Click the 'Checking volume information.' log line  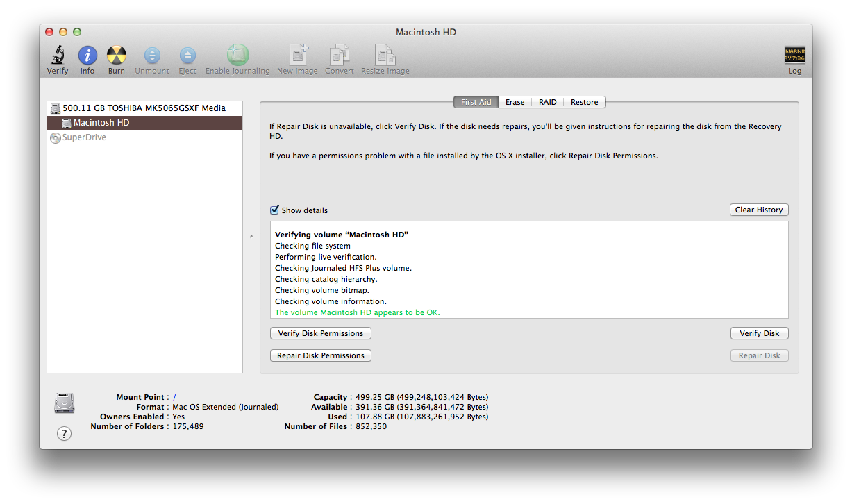(331, 301)
